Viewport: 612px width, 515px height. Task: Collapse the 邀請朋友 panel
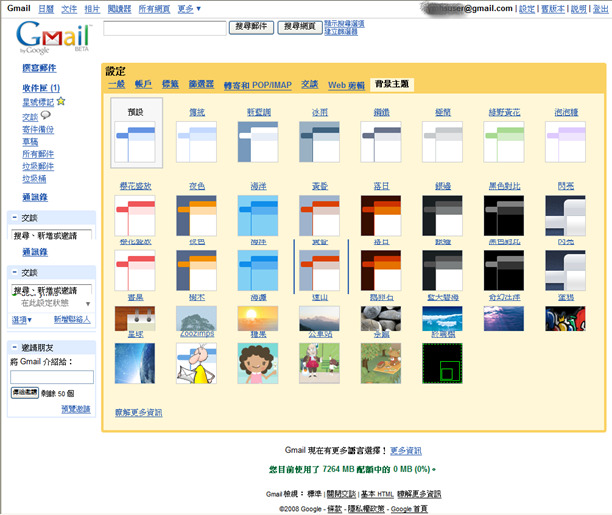coord(14,347)
